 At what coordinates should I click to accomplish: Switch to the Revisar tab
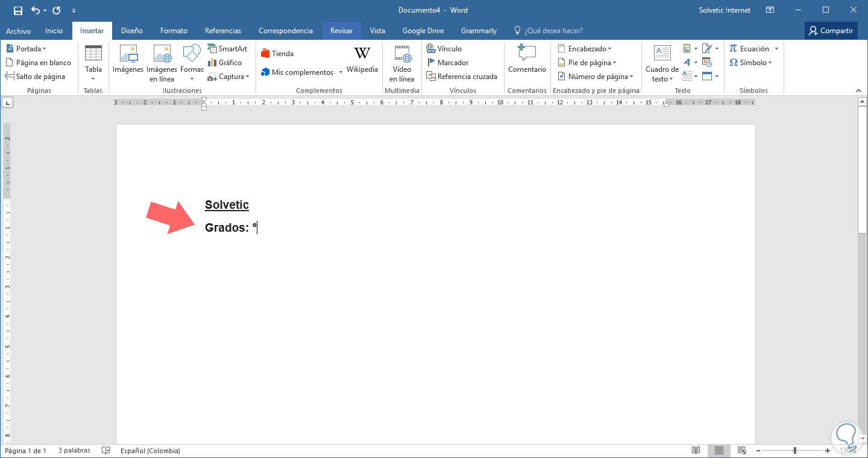(x=342, y=31)
